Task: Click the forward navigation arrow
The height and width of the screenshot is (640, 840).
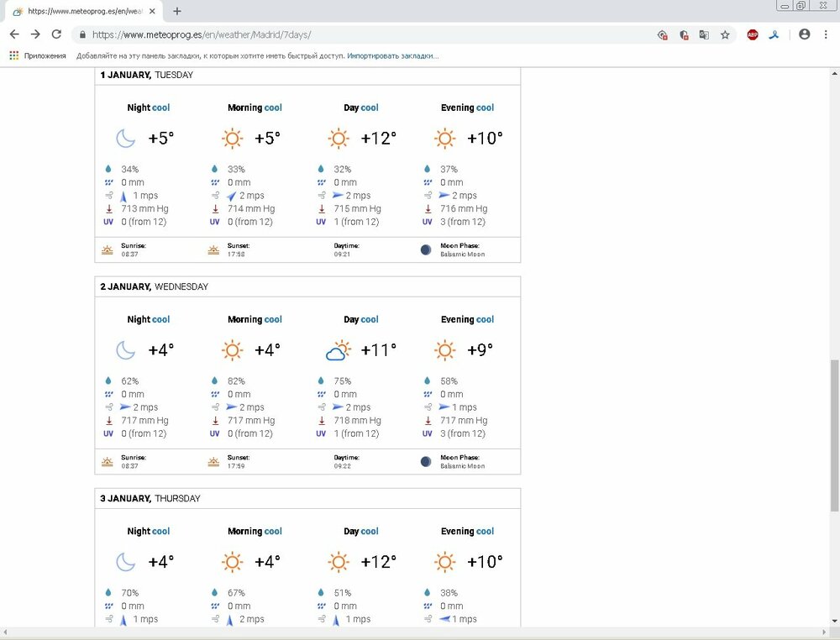Action: (x=35, y=34)
